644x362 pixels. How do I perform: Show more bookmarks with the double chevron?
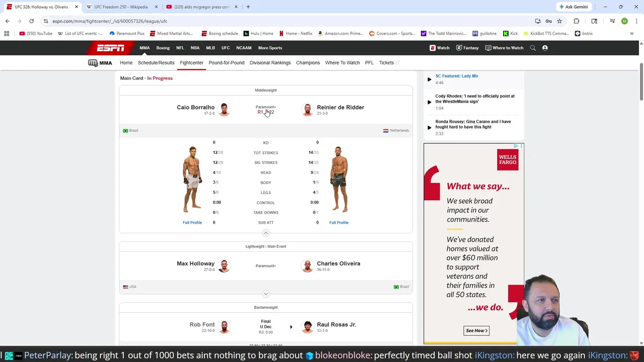point(631,34)
